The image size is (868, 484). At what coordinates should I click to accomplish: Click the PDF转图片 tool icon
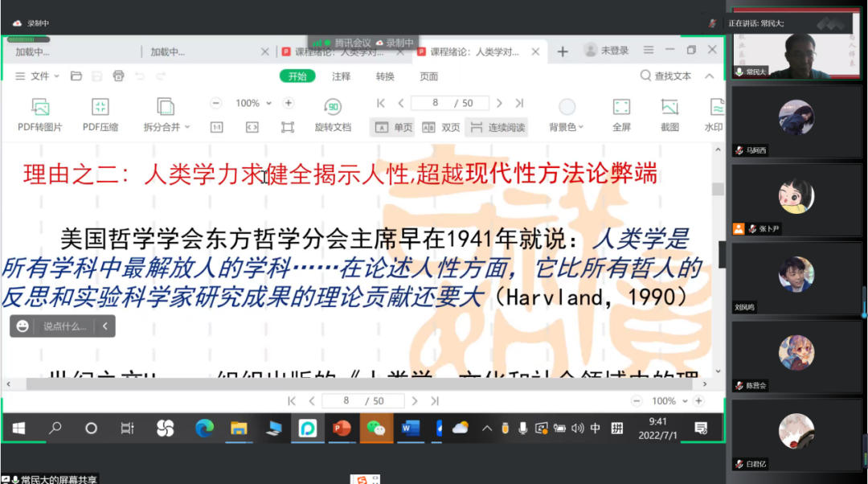coord(40,107)
